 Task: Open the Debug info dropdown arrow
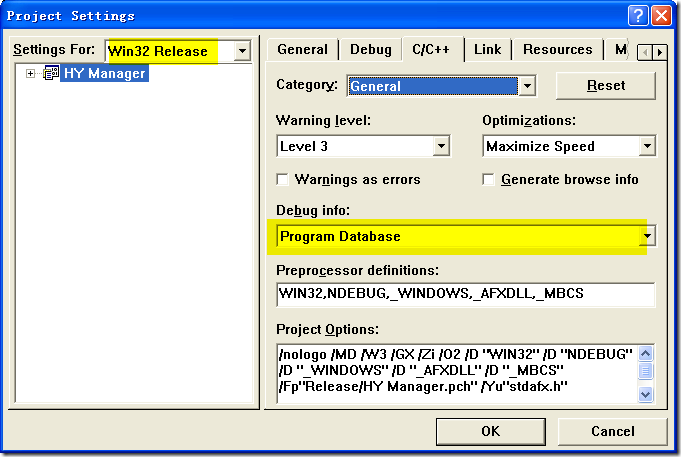point(647,236)
